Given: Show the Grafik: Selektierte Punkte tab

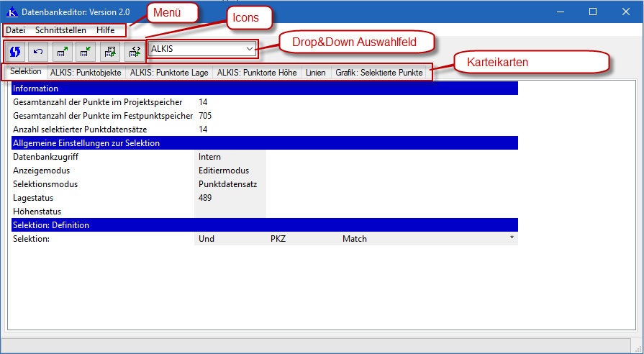Looking at the screenshot, I should (x=379, y=73).
